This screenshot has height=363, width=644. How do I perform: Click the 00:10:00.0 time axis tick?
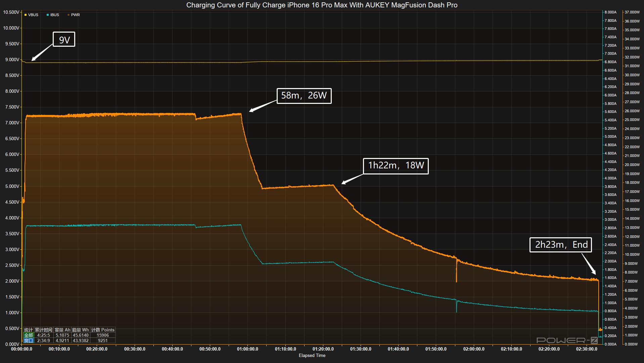(59, 349)
